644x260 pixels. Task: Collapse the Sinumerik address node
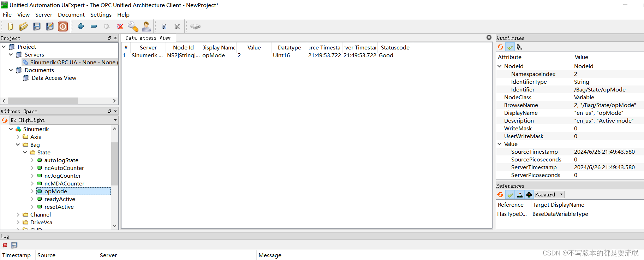[x=11, y=129]
